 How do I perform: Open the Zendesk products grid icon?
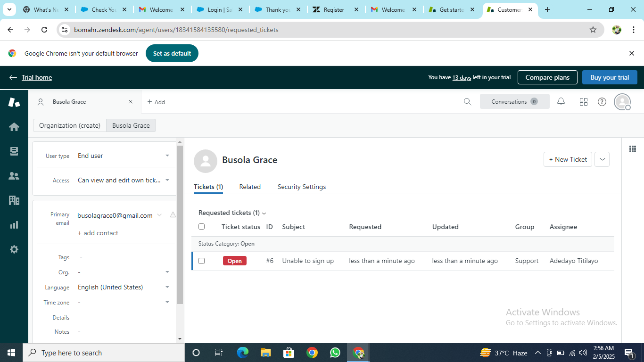[x=584, y=102]
